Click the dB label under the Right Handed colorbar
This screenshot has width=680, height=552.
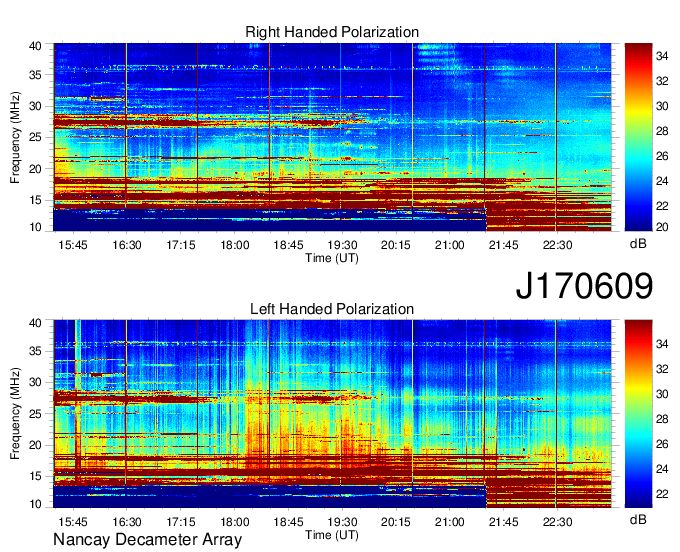[x=638, y=244]
